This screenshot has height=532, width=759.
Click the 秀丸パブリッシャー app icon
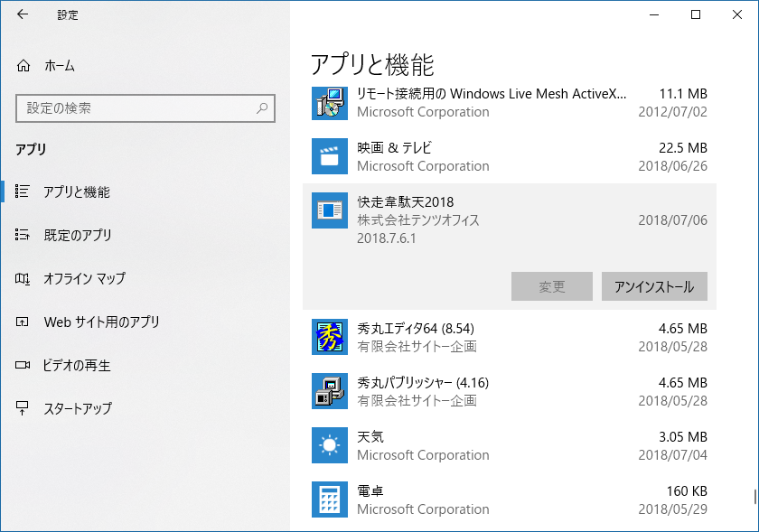(329, 391)
